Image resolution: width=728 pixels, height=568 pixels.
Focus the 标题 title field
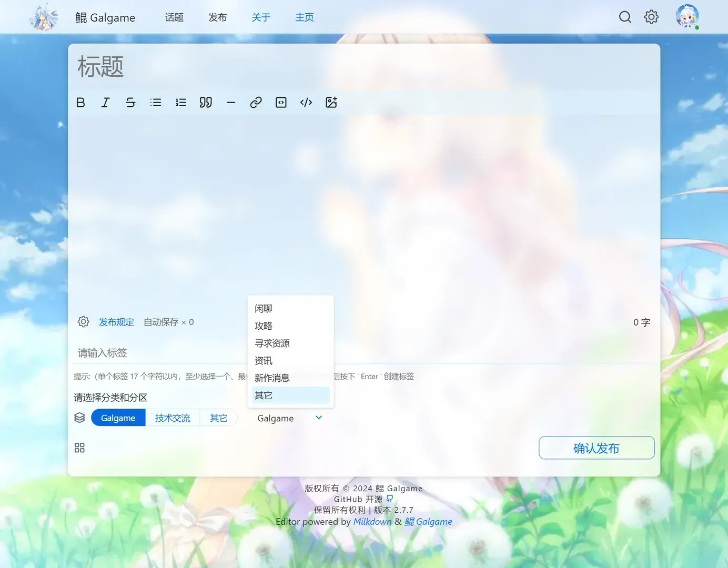(x=364, y=67)
